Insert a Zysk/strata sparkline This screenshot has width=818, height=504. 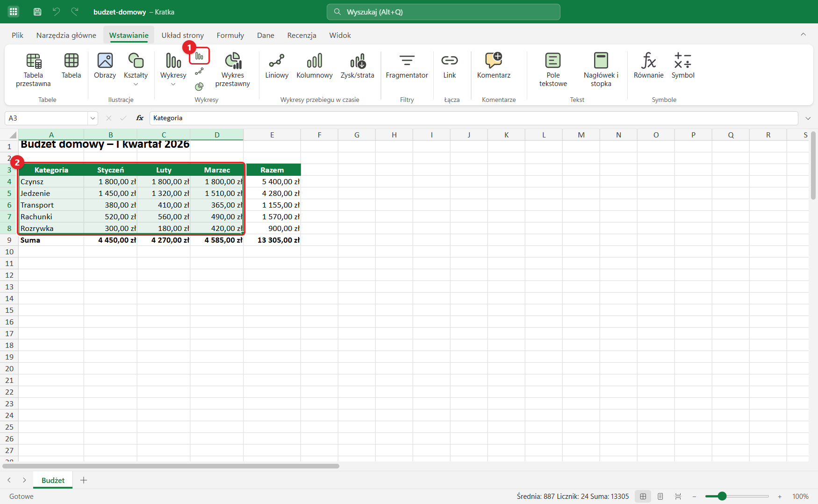[358, 65]
